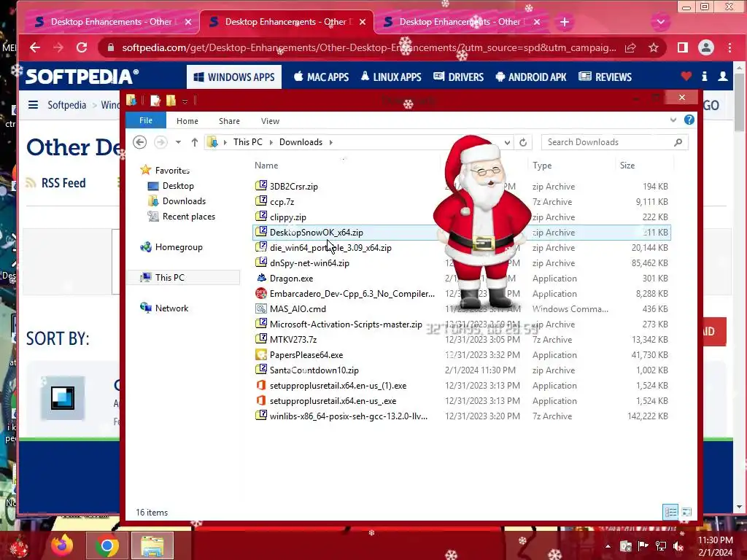Select Desktop under Favorites

[x=178, y=186]
